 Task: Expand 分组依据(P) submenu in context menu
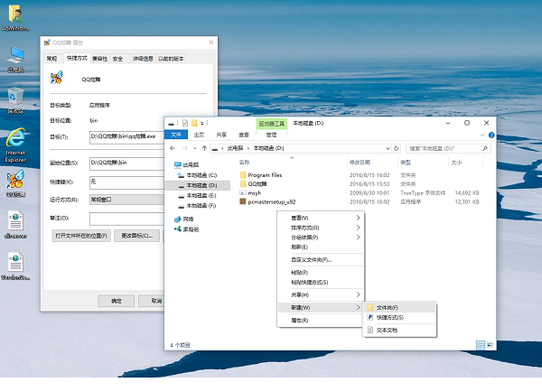pyautogui.click(x=321, y=238)
